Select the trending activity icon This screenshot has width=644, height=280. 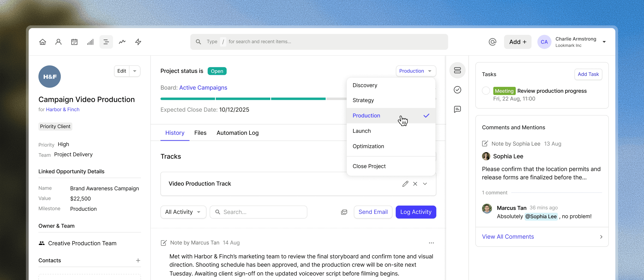[x=122, y=42]
